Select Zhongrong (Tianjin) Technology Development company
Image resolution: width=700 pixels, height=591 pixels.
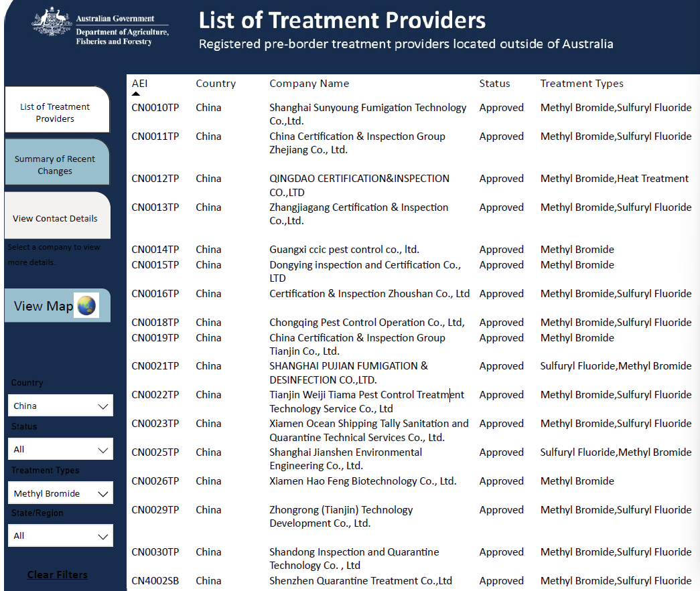(x=341, y=517)
